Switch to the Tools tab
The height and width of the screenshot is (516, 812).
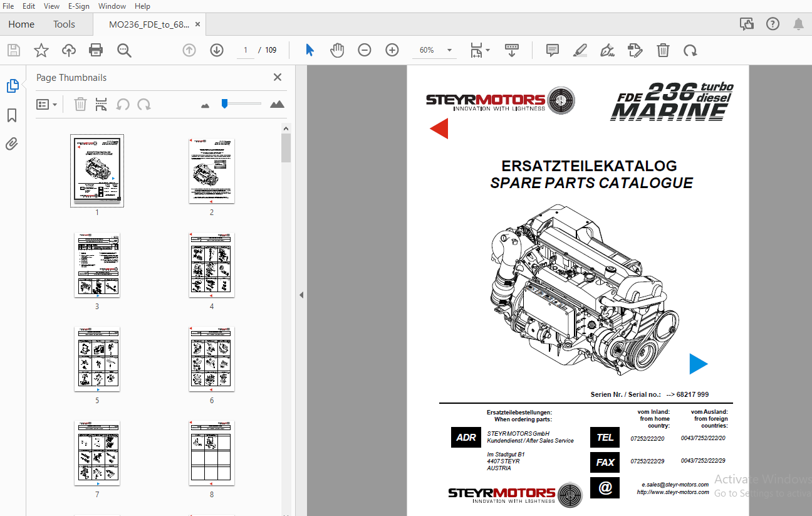(64, 24)
